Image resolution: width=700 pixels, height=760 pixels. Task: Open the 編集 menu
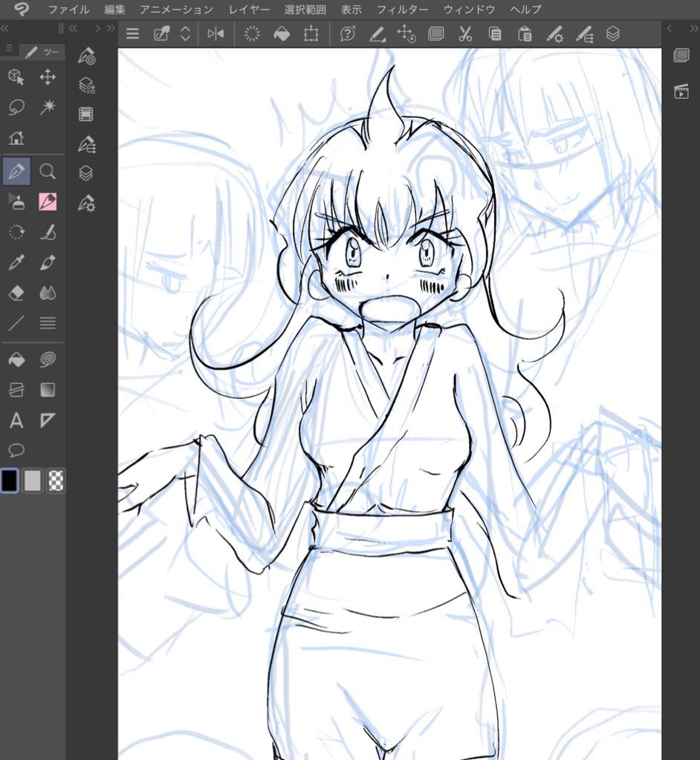pyautogui.click(x=115, y=9)
